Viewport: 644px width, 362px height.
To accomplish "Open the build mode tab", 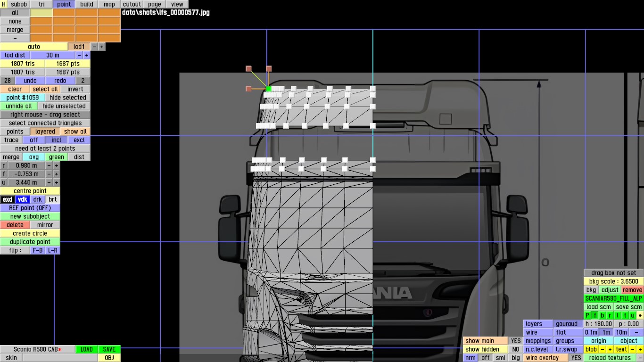I will (x=87, y=4).
